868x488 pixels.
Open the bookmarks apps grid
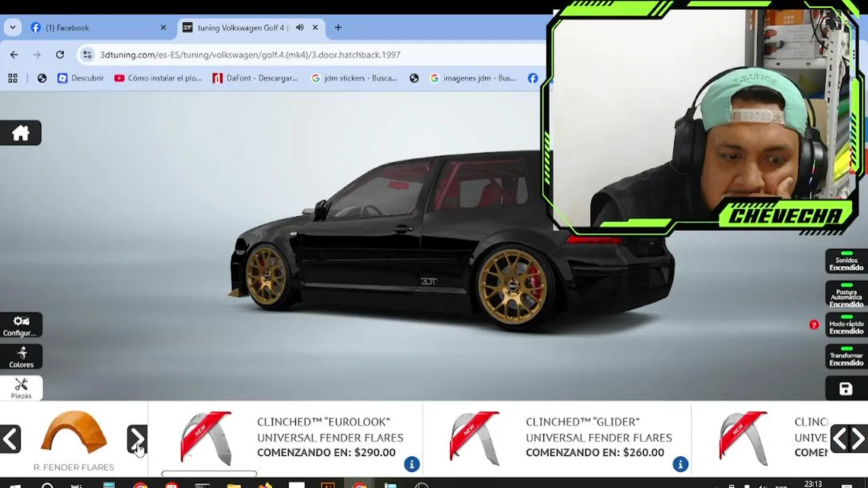(x=12, y=78)
